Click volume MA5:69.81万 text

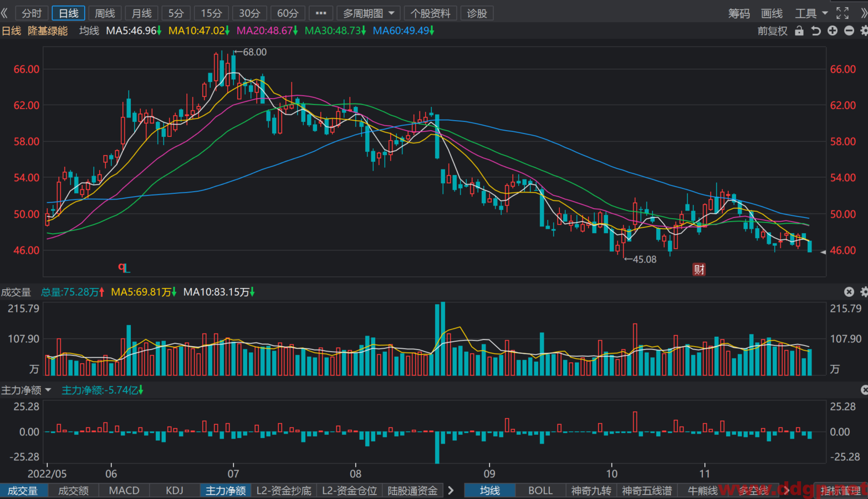point(144,292)
